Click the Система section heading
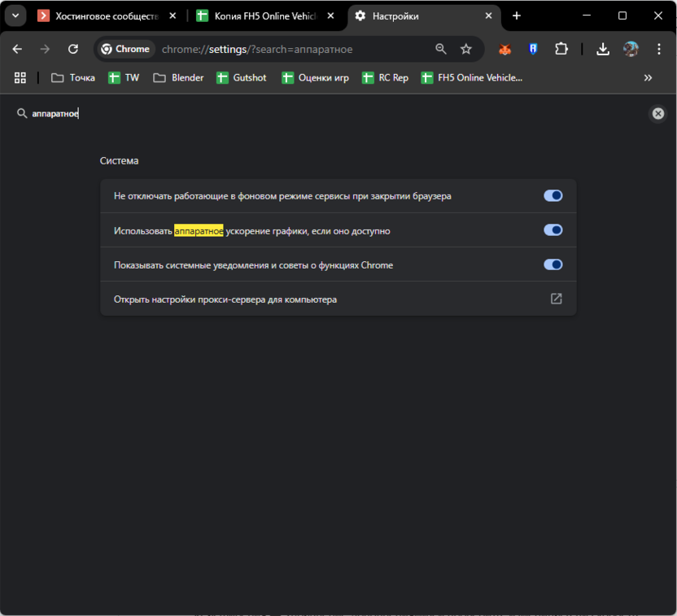 coord(119,160)
